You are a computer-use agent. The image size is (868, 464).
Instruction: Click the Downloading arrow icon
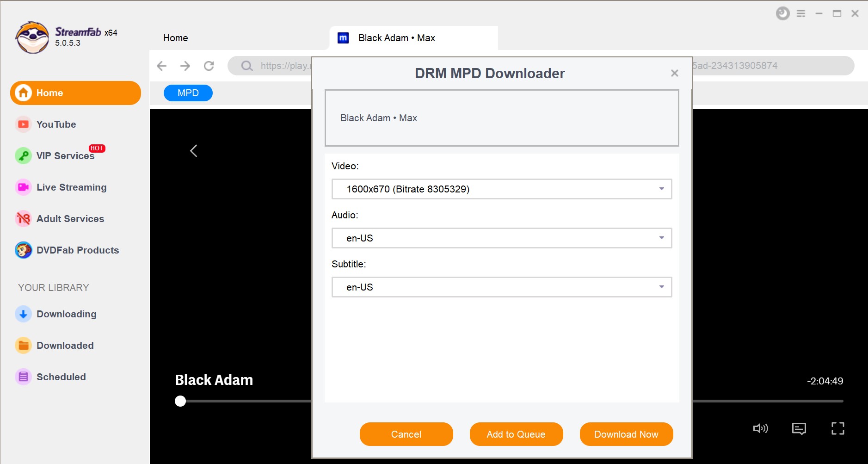(x=23, y=314)
